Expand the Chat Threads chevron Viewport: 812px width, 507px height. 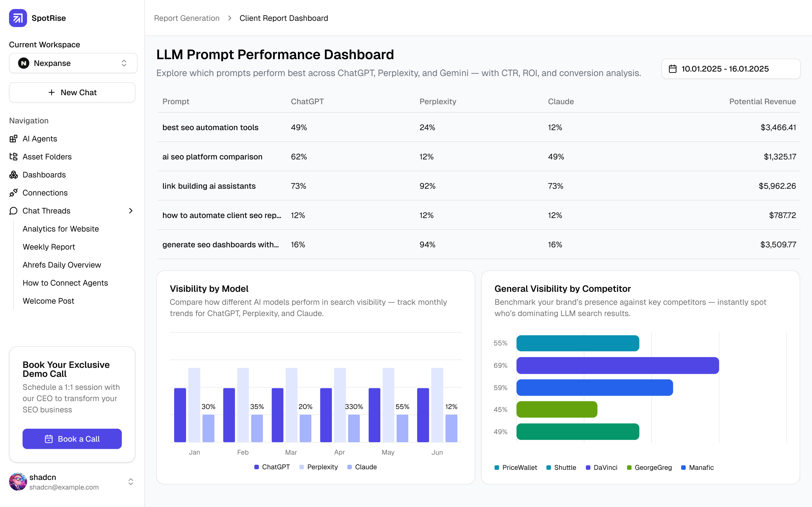pos(131,211)
